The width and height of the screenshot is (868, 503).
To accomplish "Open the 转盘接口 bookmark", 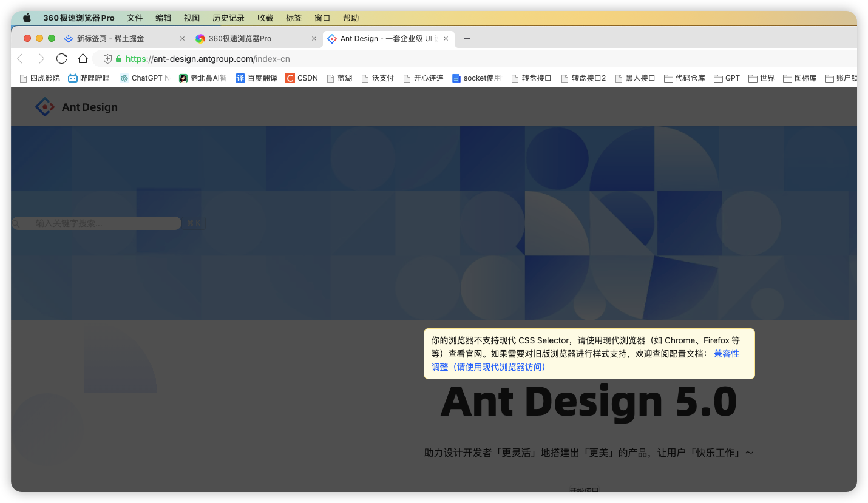I will (x=531, y=78).
